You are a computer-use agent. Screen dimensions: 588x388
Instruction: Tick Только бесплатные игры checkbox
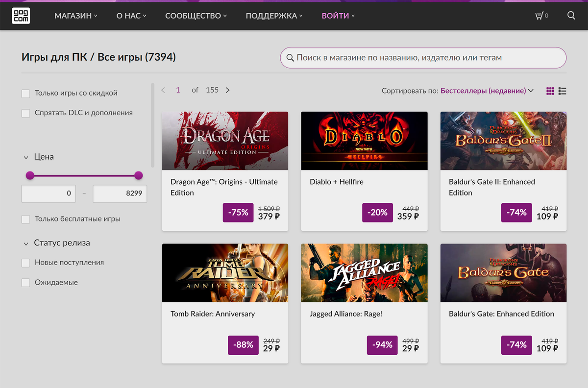point(25,219)
